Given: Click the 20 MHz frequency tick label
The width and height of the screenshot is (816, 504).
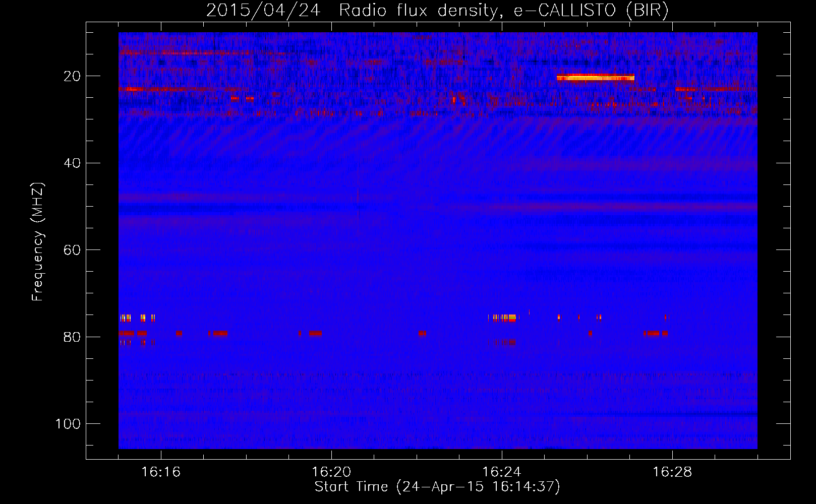Looking at the screenshot, I should 73,77.
